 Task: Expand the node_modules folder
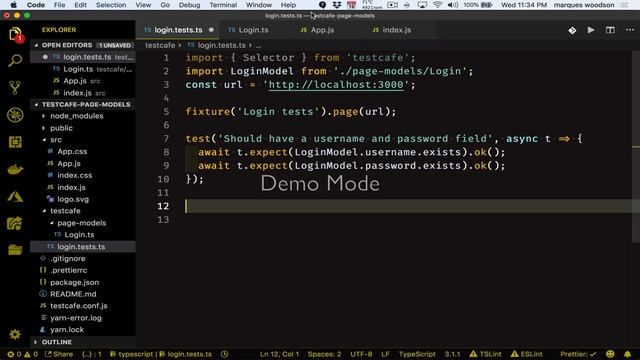tap(76, 116)
